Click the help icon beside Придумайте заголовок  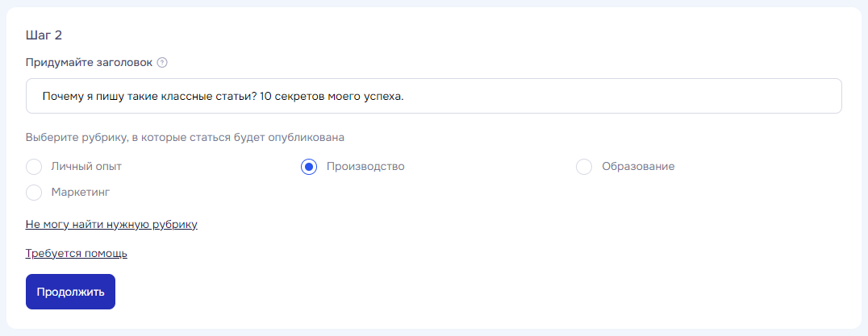[x=162, y=63]
